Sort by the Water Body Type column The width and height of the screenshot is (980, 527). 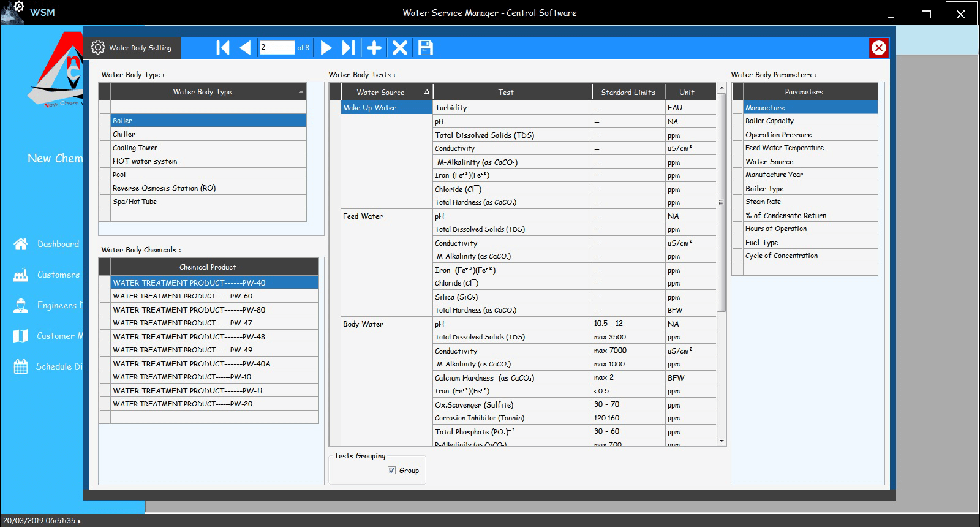click(202, 92)
